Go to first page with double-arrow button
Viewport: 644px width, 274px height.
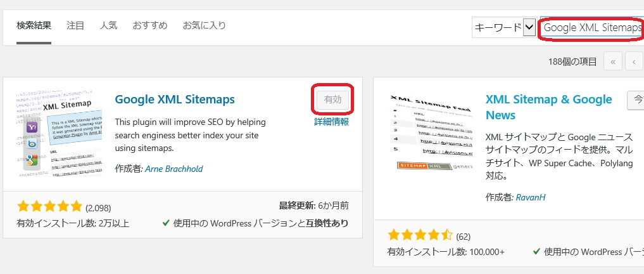[613, 62]
